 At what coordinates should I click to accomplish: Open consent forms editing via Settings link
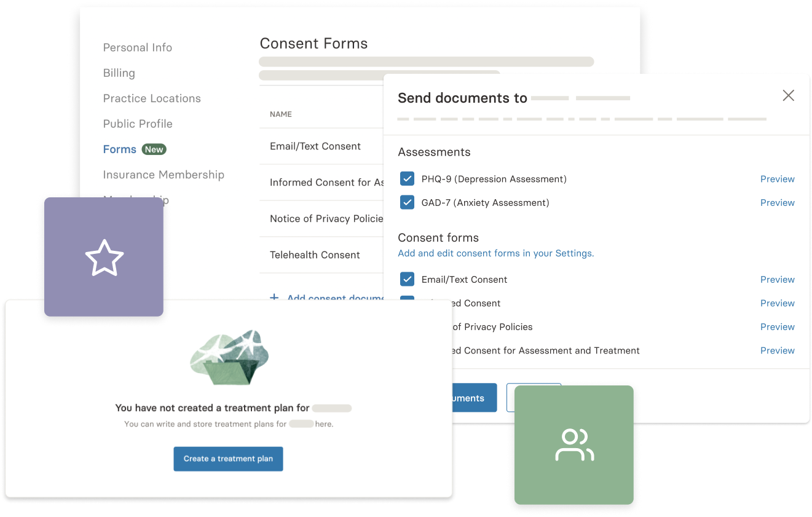[495, 253]
